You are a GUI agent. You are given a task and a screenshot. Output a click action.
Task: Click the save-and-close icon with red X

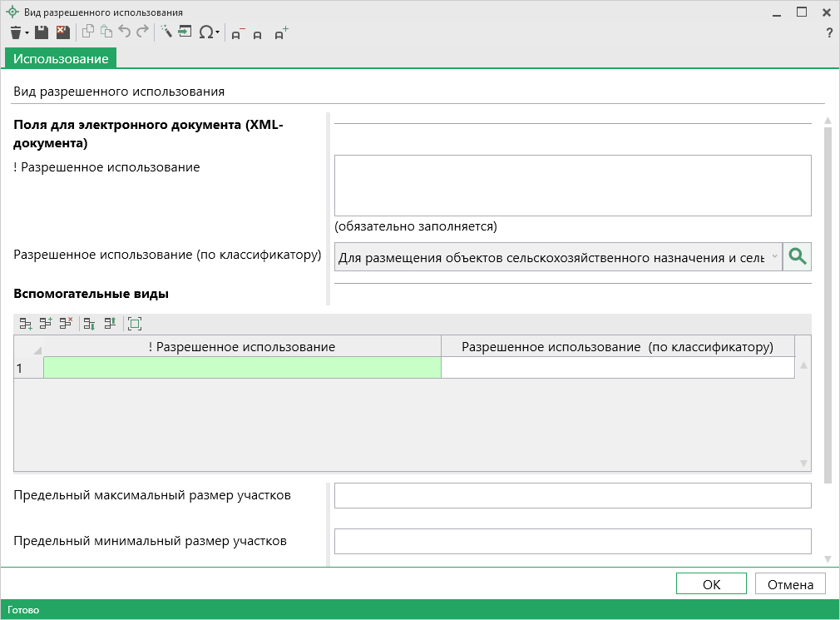click(x=62, y=32)
